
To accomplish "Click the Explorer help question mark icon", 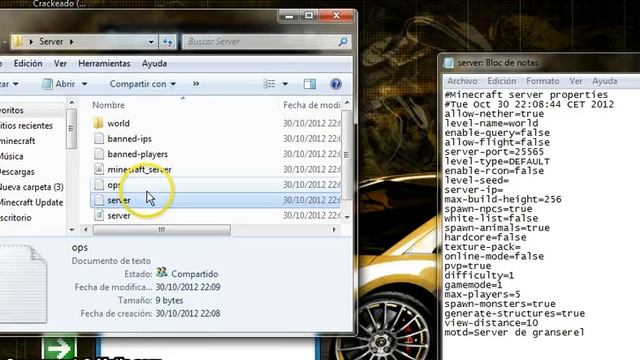I will 336,84.
